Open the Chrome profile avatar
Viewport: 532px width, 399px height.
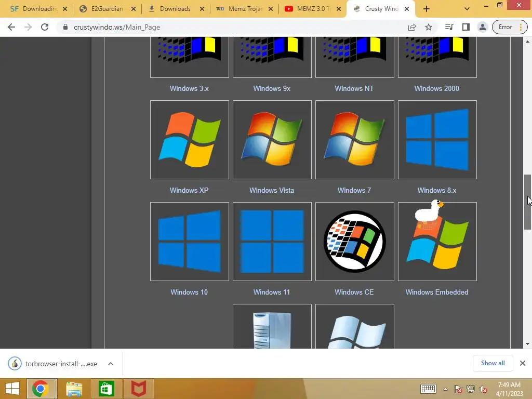483,27
